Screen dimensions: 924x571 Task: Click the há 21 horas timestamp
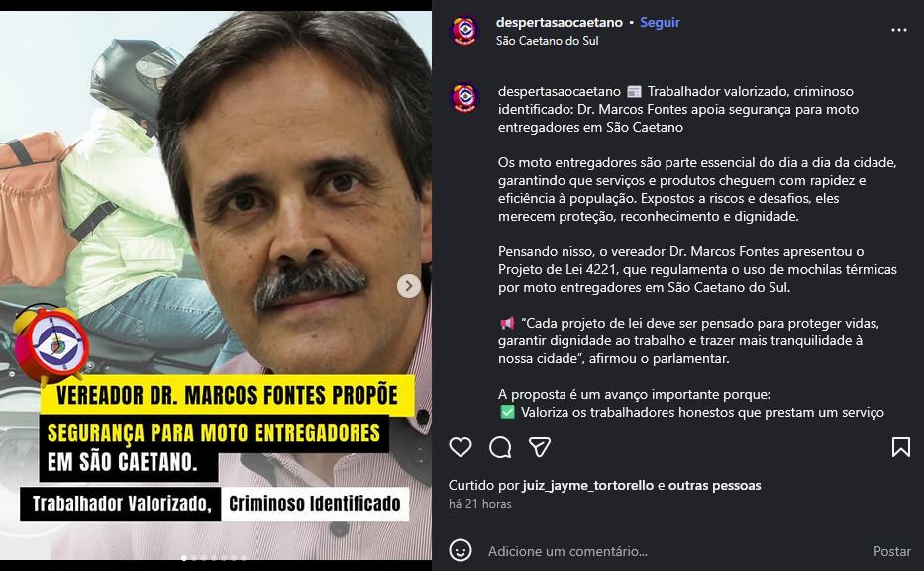[479, 504]
